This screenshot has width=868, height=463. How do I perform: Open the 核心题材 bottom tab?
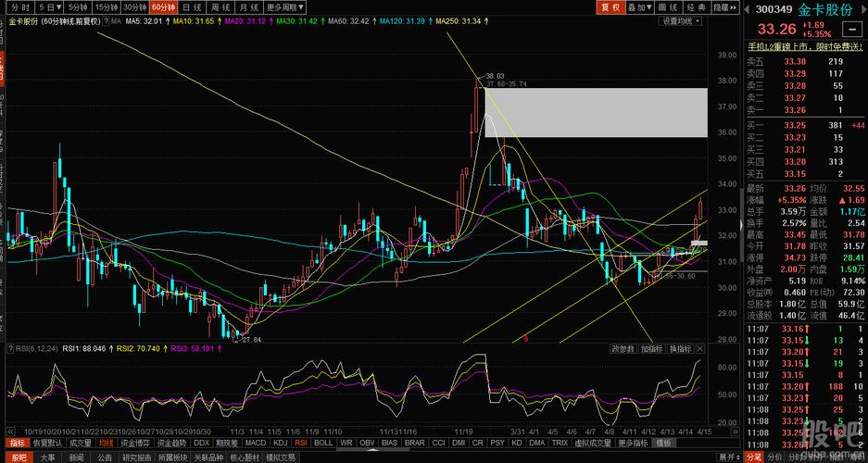(245, 457)
